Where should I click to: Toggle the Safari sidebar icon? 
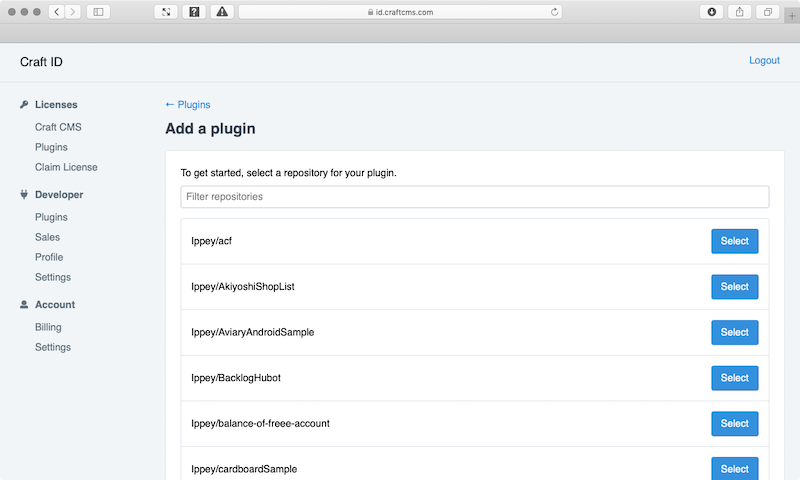pyautogui.click(x=98, y=12)
